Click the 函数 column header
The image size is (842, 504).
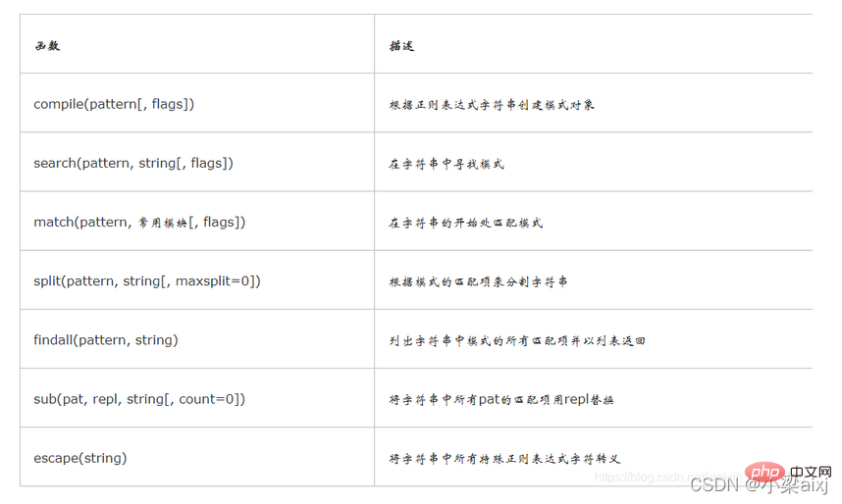(x=47, y=46)
